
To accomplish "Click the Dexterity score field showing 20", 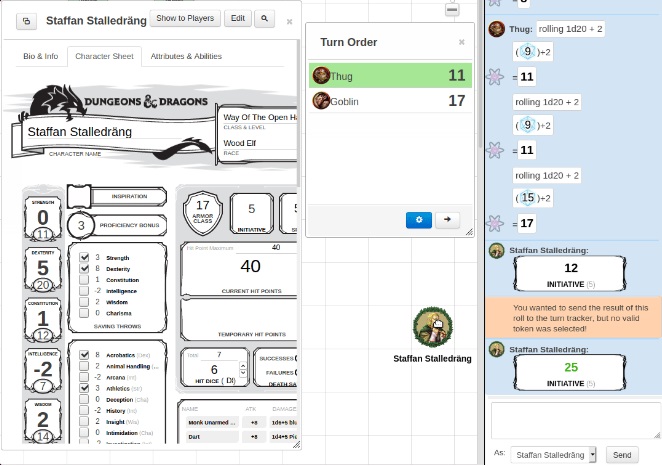I will [x=43, y=285].
